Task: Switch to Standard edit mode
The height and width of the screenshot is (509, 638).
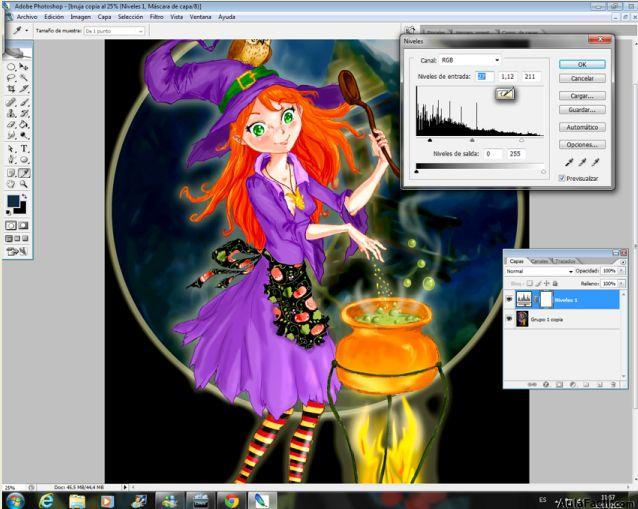Action: 11,225
